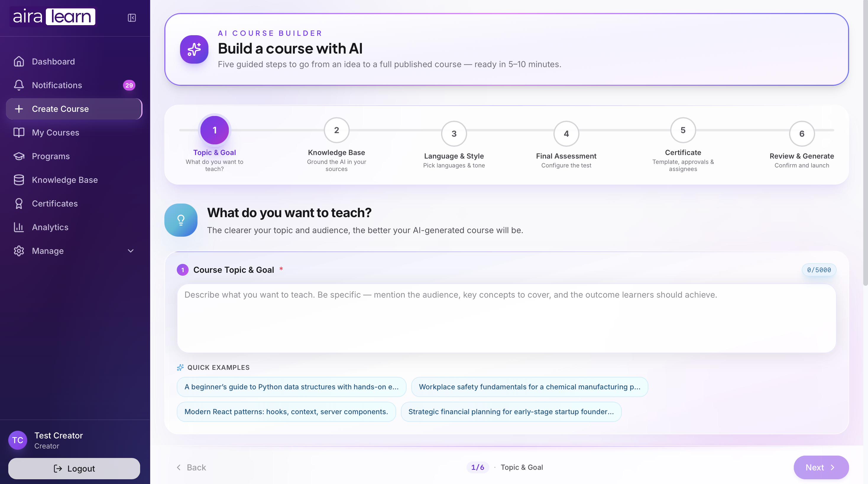Image resolution: width=868 pixels, height=484 pixels.
Task: Click the sparkle icon next to Quick Examples
Action: [x=180, y=367]
